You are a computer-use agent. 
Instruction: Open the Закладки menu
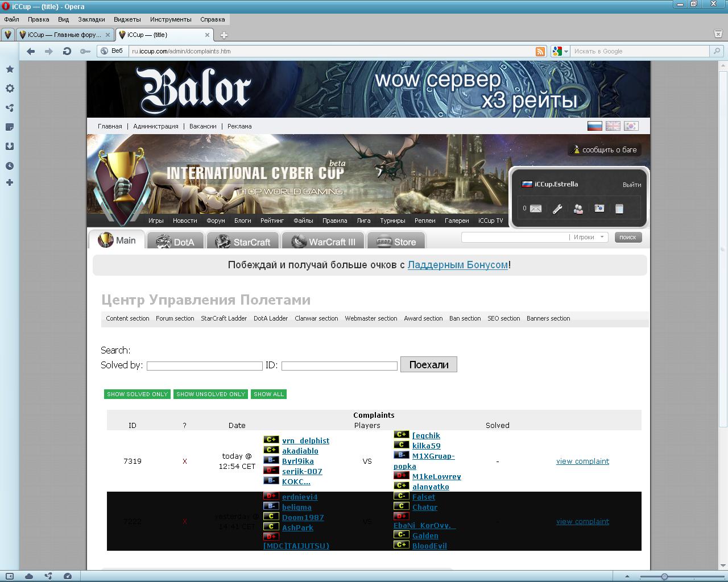[92, 19]
